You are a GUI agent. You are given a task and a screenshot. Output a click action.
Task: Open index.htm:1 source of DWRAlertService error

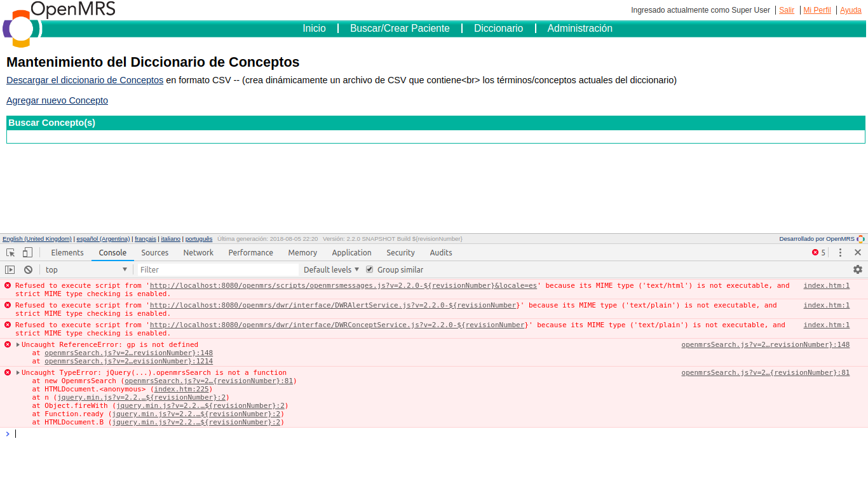[x=826, y=305]
